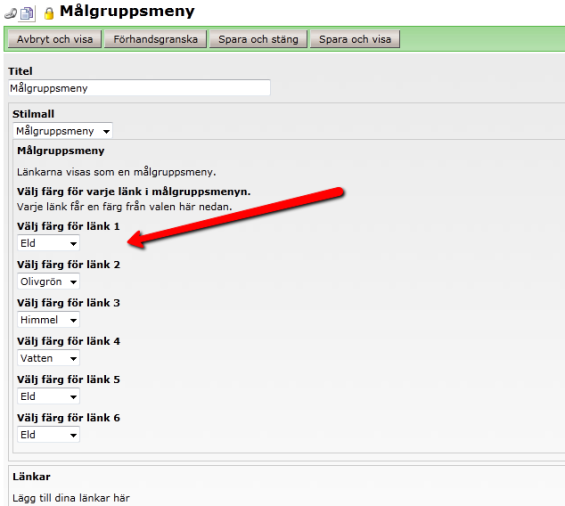Click Spara och visa button
Image resolution: width=565 pixels, height=506 pixels.
tap(355, 39)
